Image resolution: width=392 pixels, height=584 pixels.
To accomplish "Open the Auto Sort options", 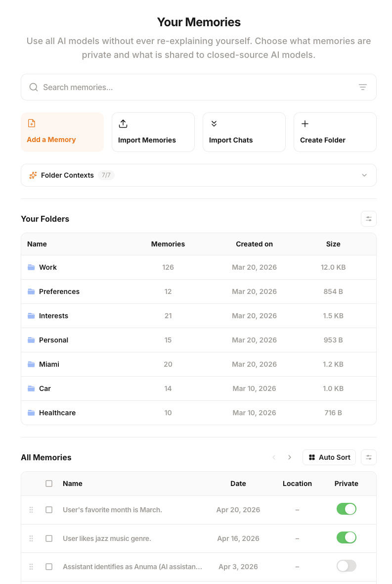I will (329, 457).
